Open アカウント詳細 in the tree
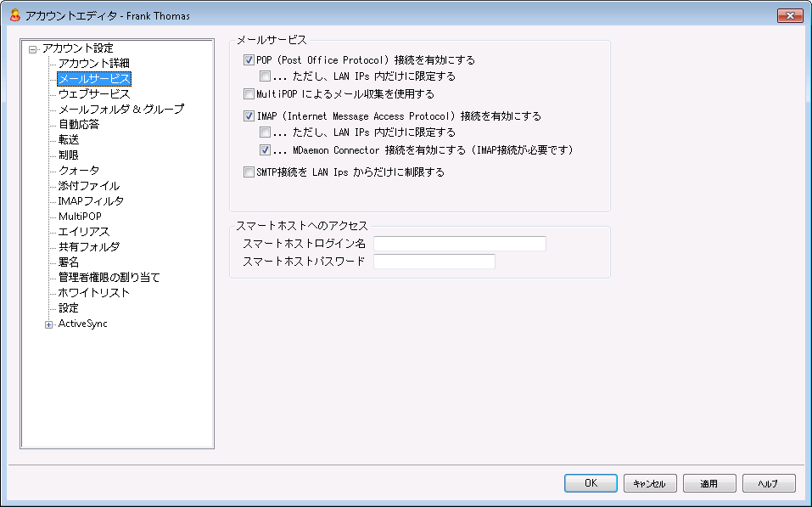 [x=93, y=64]
